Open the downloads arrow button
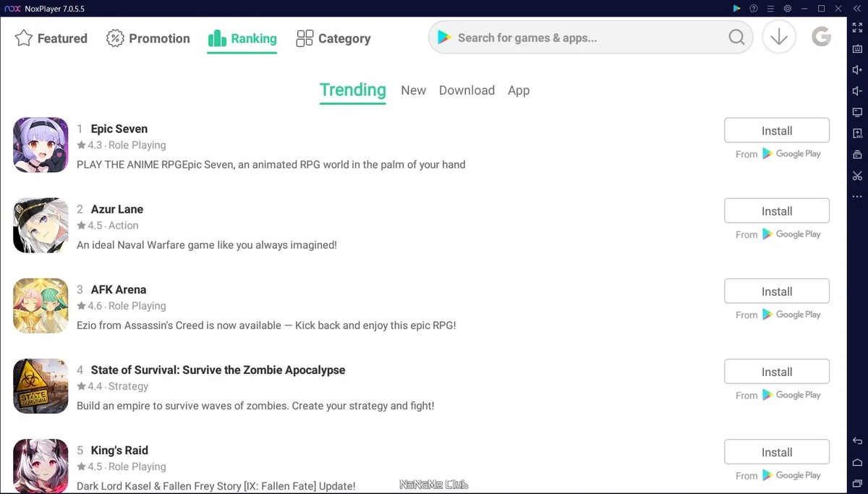Screen dimensions: 868x494 point(779,37)
